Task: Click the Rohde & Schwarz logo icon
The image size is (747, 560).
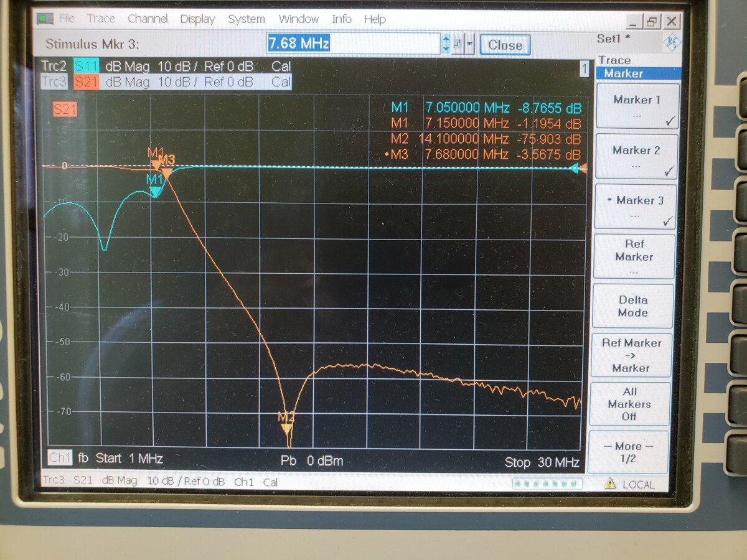Action: [x=672, y=43]
